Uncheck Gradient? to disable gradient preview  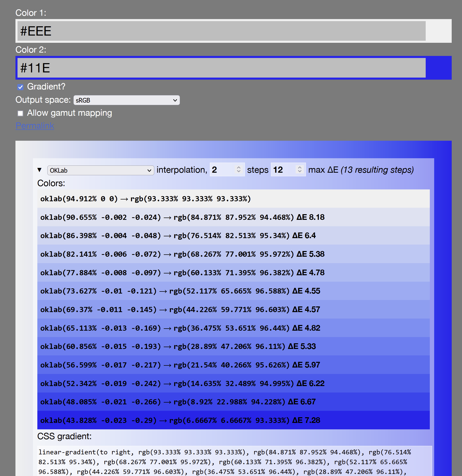(x=21, y=87)
